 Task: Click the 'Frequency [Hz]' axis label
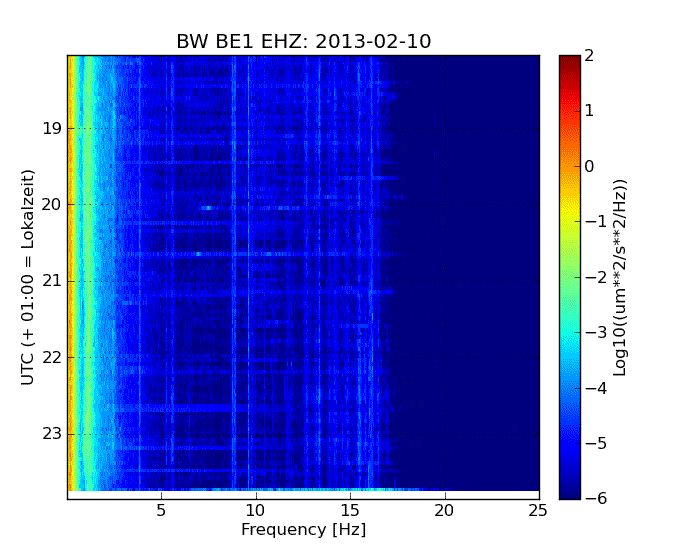(303, 530)
